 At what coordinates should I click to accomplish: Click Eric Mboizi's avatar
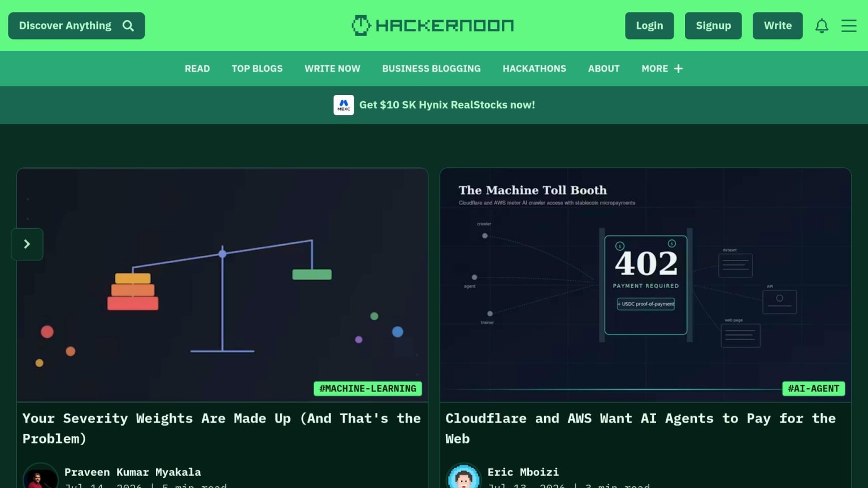coord(463,476)
